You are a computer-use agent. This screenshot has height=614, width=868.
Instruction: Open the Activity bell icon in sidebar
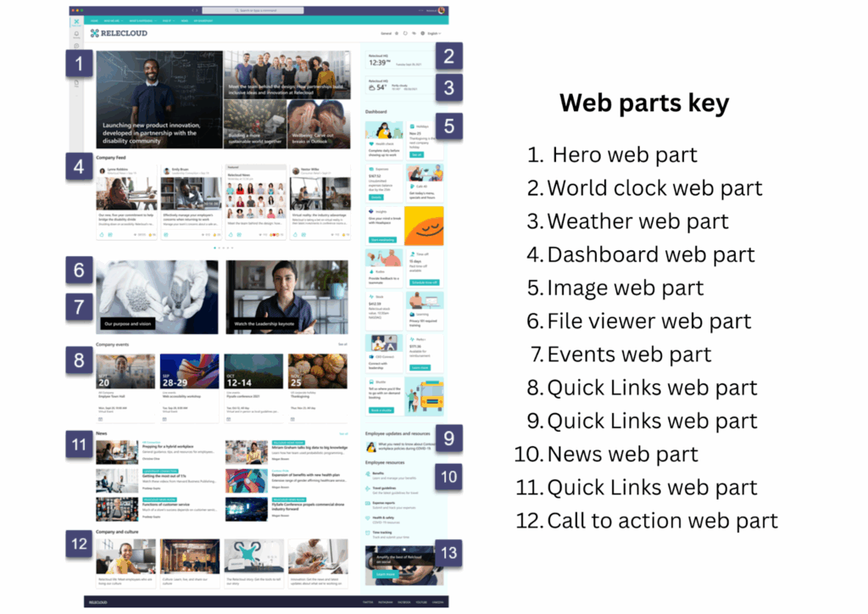click(76, 34)
